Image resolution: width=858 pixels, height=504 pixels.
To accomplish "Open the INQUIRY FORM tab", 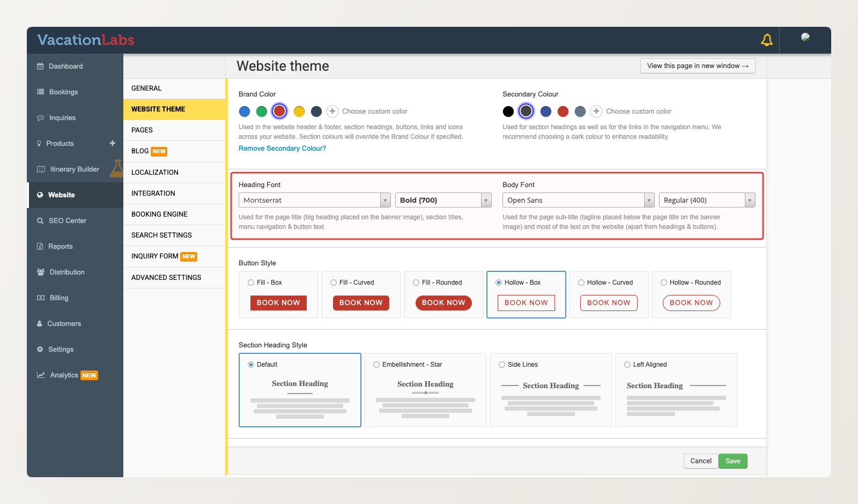I will [x=174, y=256].
